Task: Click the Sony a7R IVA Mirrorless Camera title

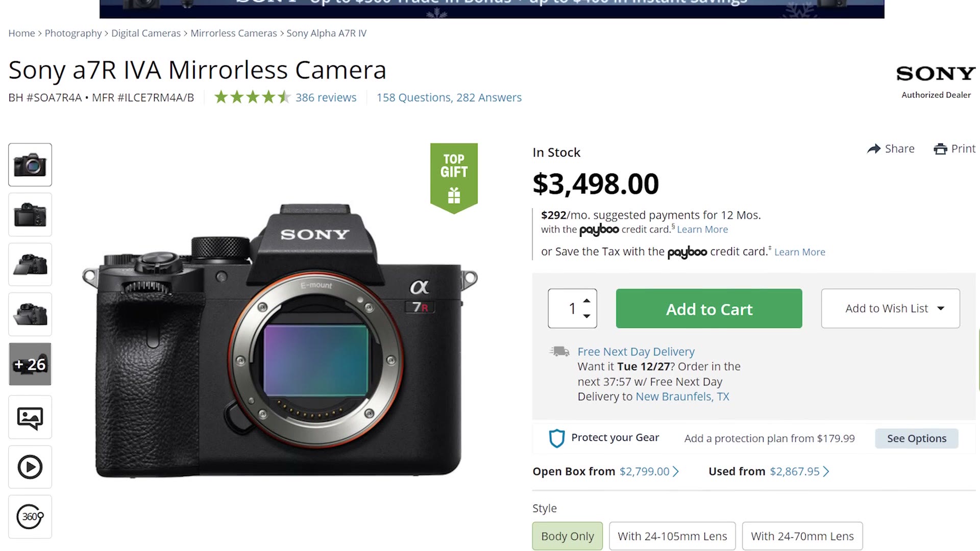Action: coord(197,70)
